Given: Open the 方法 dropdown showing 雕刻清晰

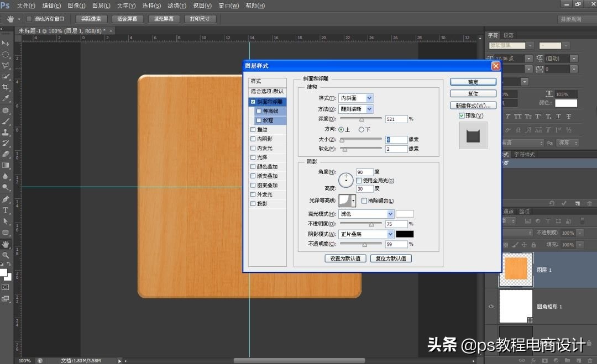Looking at the screenshot, I should pos(356,109).
